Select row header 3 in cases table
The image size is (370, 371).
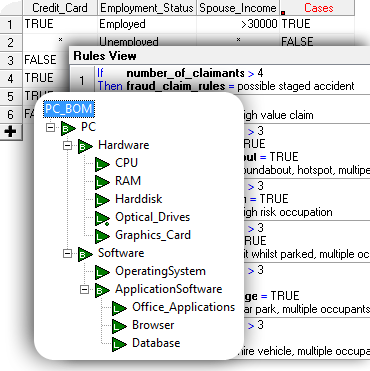(x=11, y=60)
